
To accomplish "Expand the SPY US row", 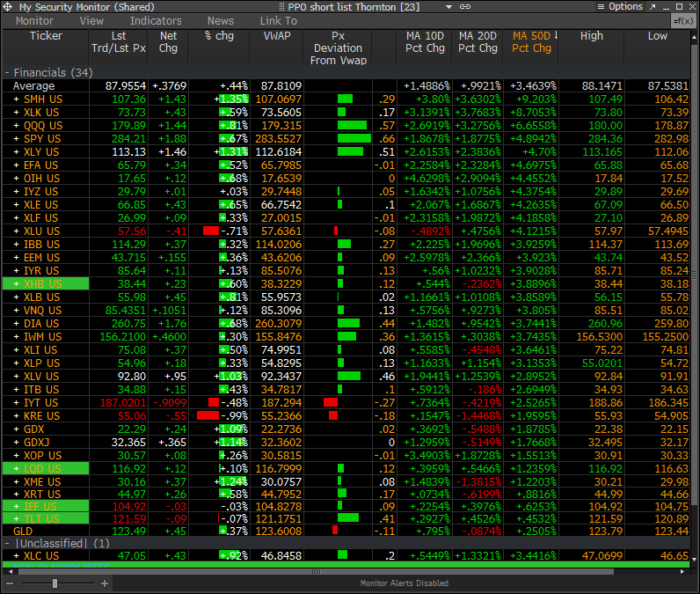I will (17, 139).
